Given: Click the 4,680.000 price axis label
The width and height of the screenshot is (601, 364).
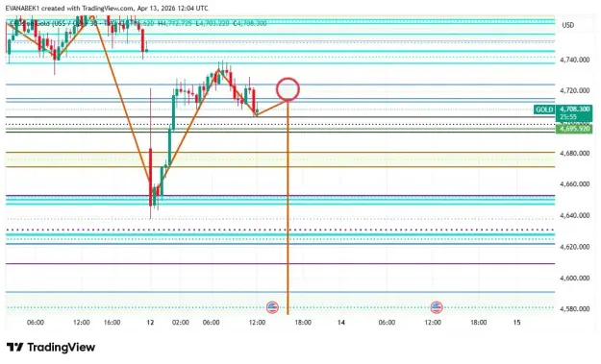Looking at the screenshot, I should [574, 153].
